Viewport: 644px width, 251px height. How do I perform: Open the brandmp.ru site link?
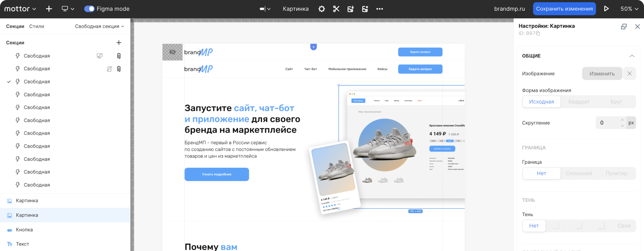[509, 9]
